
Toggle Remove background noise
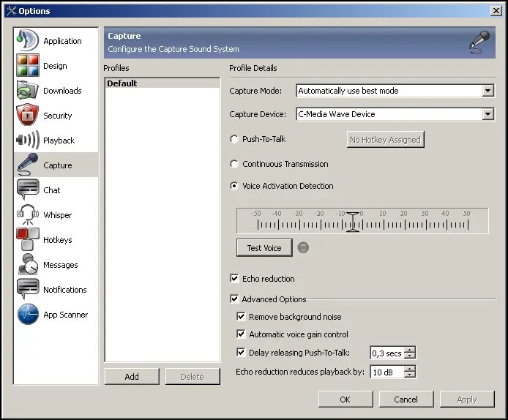[x=241, y=316]
